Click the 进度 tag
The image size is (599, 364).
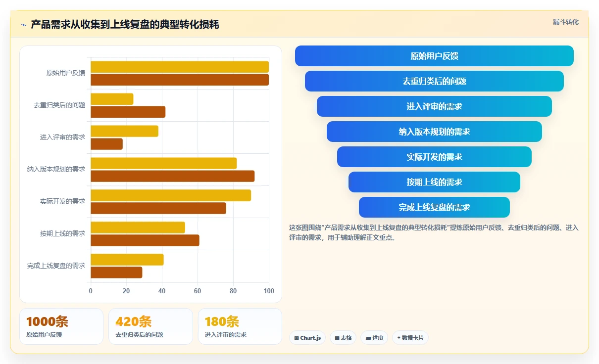tap(374, 338)
